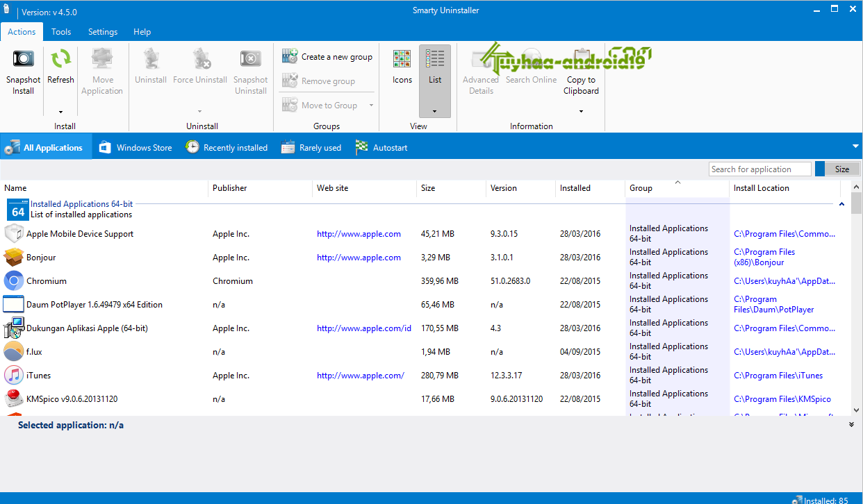The width and height of the screenshot is (863, 504).
Task: Open the Refresh dropdown arrow
Action: (60, 112)
